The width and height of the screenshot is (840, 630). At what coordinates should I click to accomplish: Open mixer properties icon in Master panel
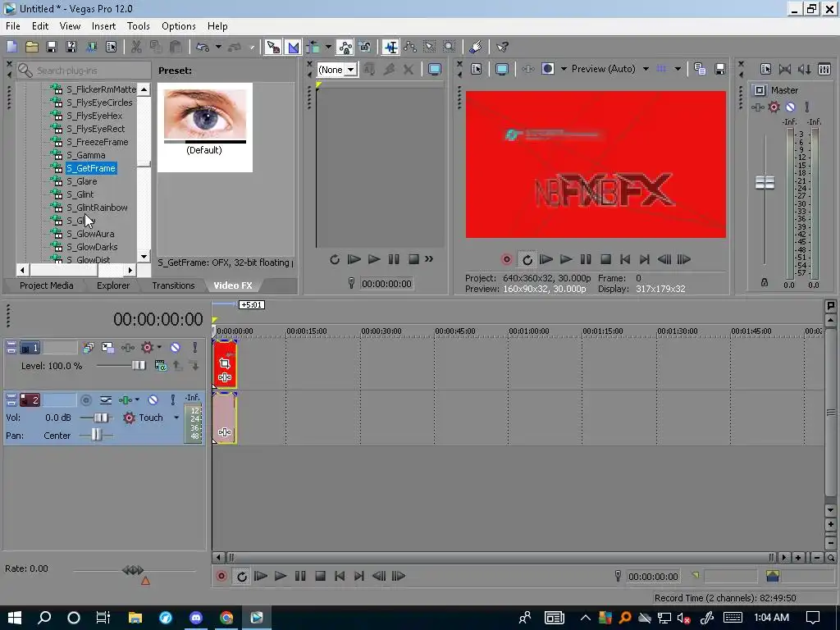click(x=766, y=69)
